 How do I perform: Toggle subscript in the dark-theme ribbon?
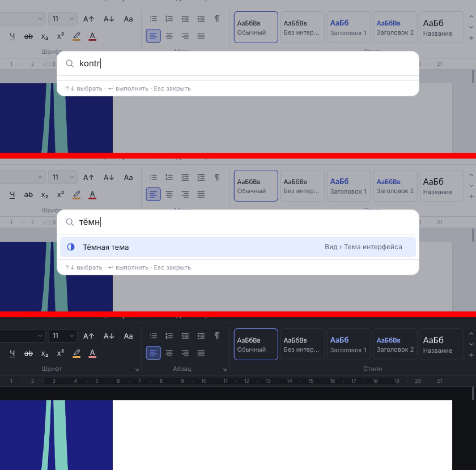[45, 353]
